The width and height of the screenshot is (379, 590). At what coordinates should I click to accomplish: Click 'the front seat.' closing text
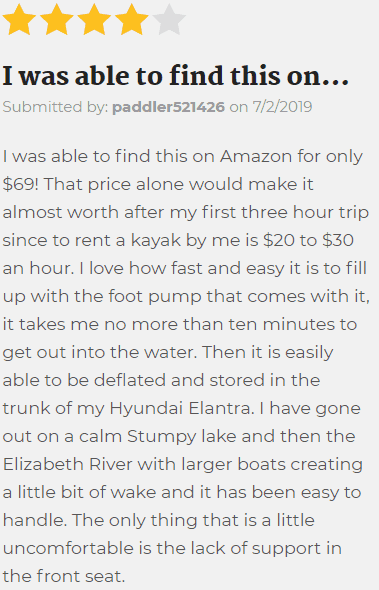click(64, 576)
